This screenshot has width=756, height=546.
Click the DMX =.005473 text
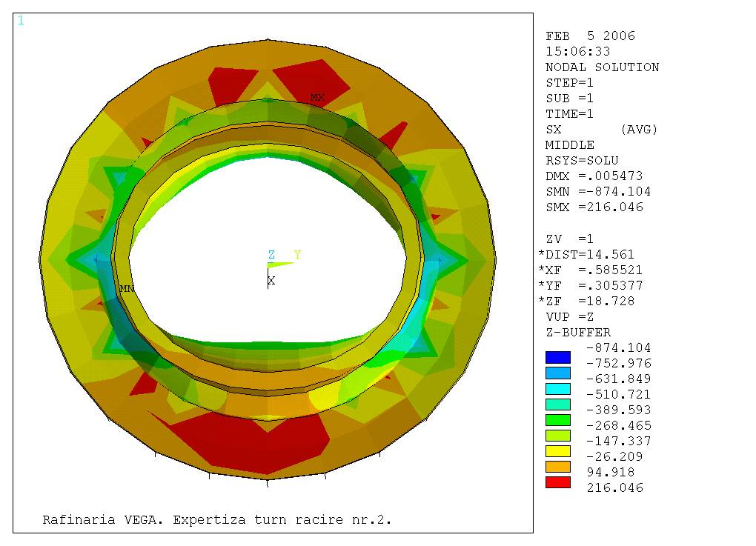(x=594, y=176)
